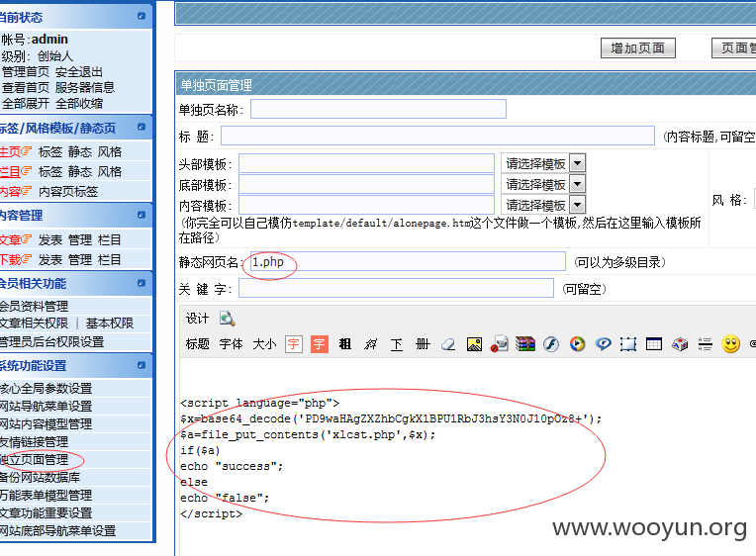Collapse the 系统功能设置 panel
The image size is (756, 556).
tap(142, 365)
